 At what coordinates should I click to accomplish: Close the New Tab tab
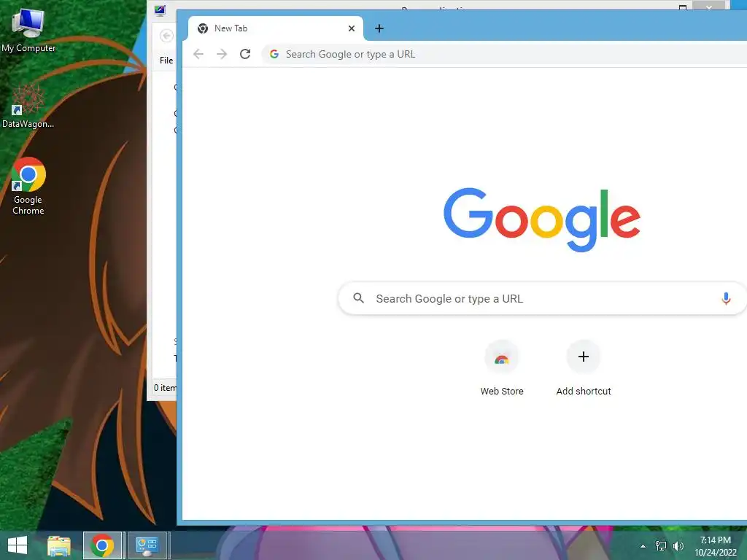coord(352,28)
